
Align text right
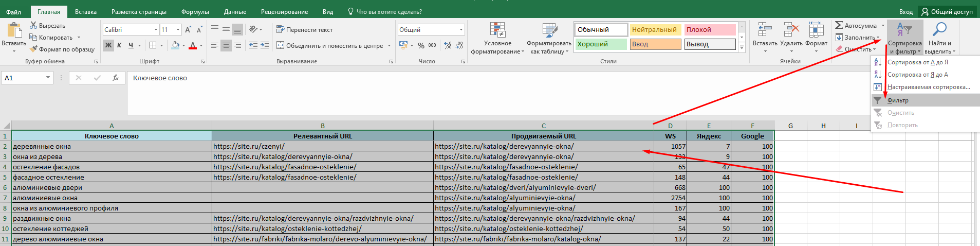(x=237, y=45)
